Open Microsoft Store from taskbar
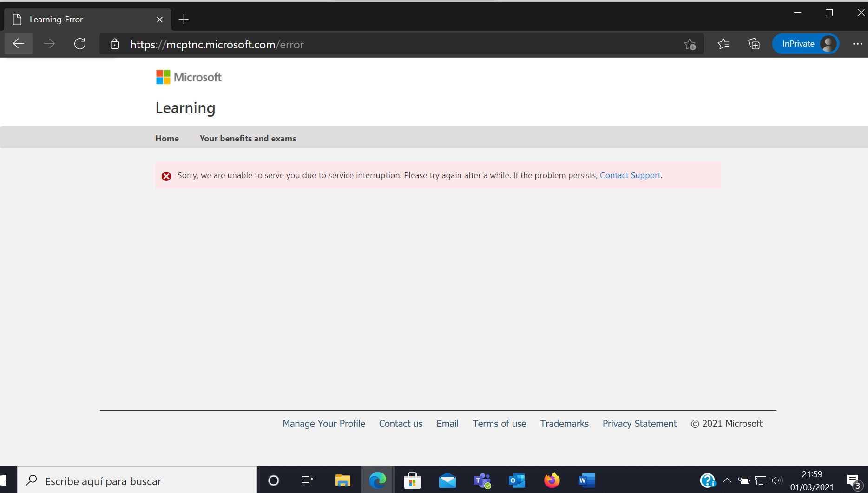Viewport: 868px width, 493px height. point(412,480)
